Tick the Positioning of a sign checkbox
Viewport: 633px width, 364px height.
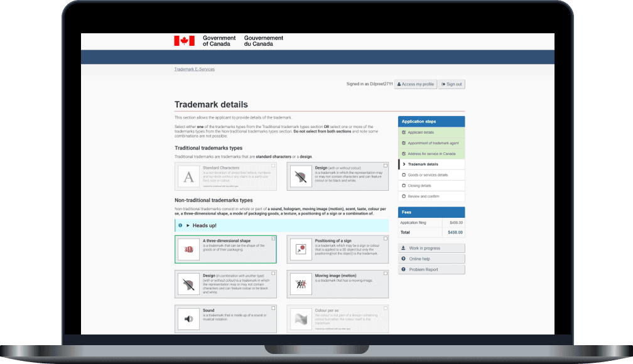point(386,238)
